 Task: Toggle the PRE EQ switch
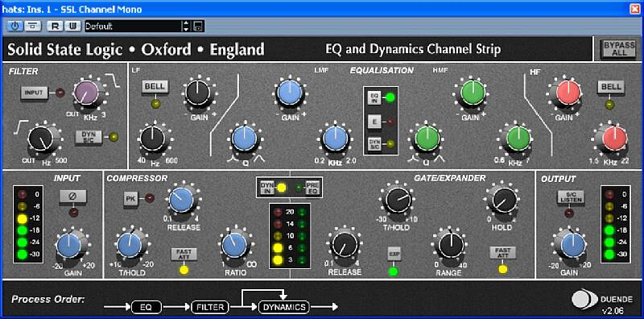pyautogui.click(x=312, y=188)
